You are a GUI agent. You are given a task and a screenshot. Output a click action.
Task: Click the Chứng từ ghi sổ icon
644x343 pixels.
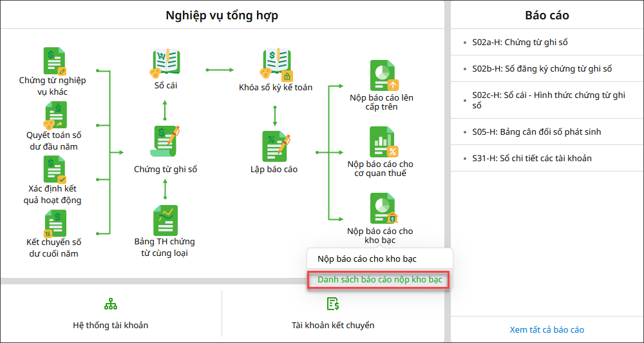(165, 141)
